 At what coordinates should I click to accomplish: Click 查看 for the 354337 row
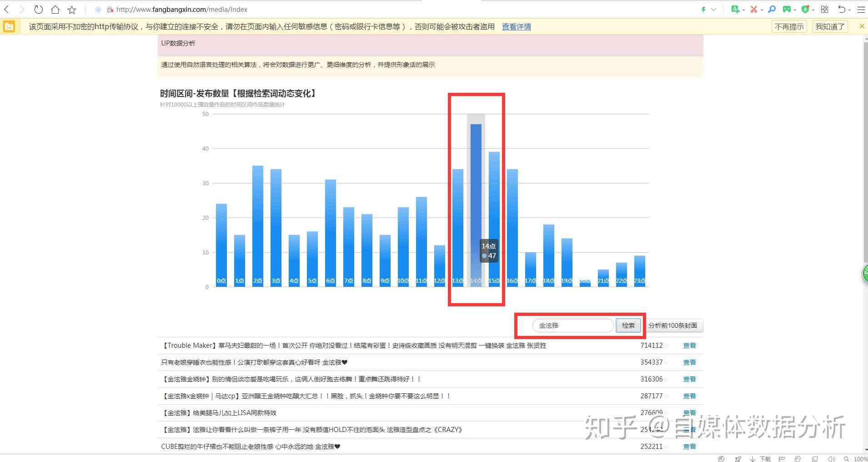coord(689,362)
